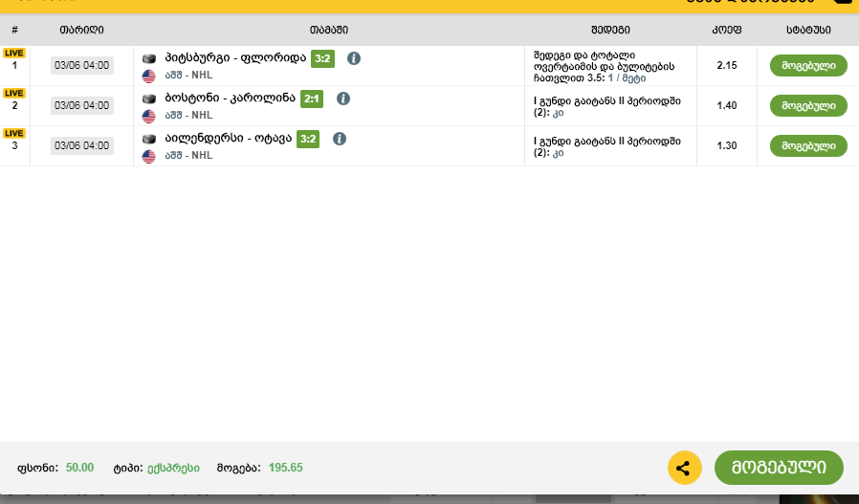
Task: Open info icon for ბოსტონი - კაროლინა match
Action: [343, 99]
